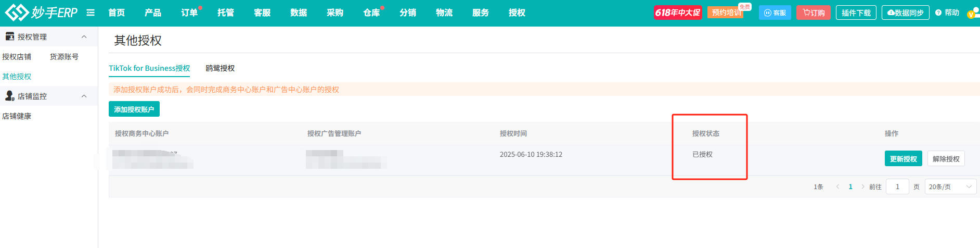This screenshot has width=980, height=248.
Task: Open the 帮助 help link
Action: click(947, 13)
